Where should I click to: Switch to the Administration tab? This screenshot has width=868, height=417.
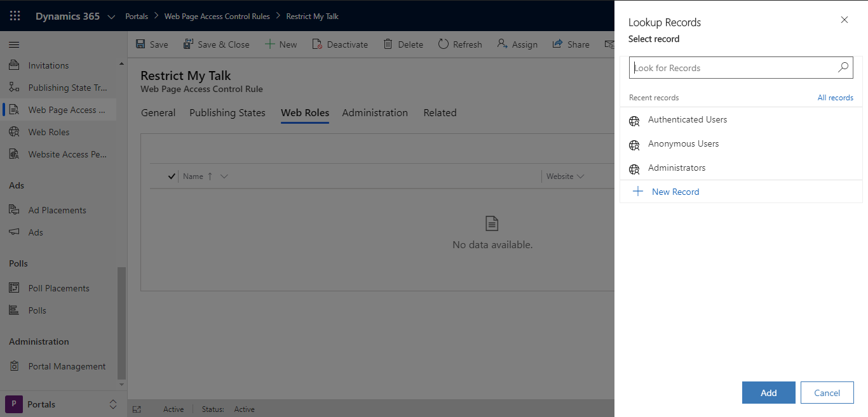(375, 113)
